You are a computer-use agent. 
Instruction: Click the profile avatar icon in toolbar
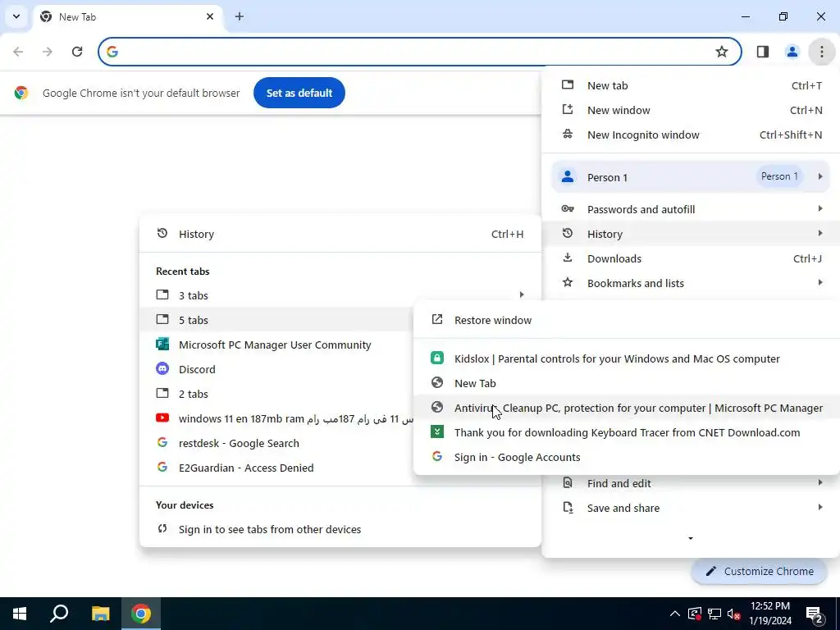(x=792, y=52)
